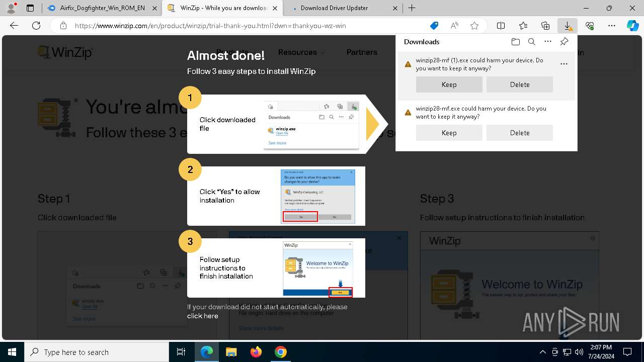Click the taskbar search box
The image size is (644, 362).
pos(97,352)
